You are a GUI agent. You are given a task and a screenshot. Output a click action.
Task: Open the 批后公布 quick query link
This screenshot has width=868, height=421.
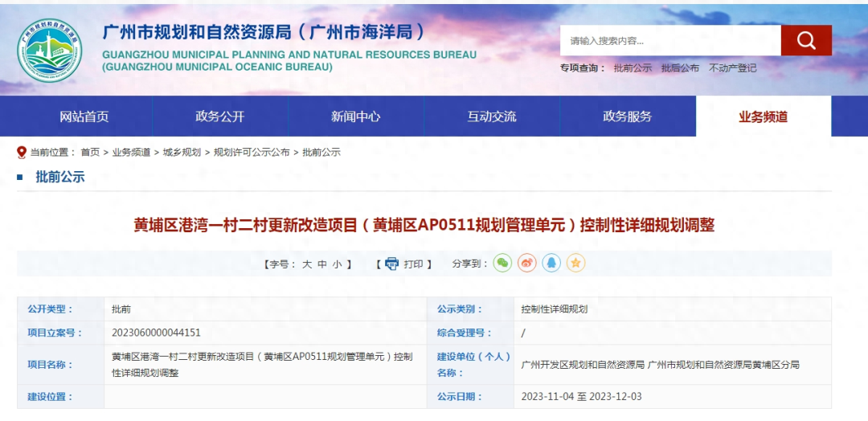[681, 68]
